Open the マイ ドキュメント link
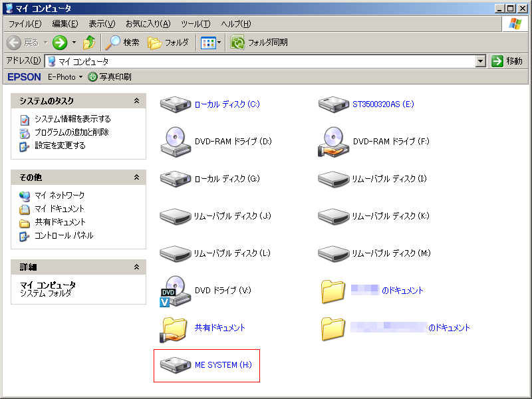The image size is (532, 399). pos(59,209)
